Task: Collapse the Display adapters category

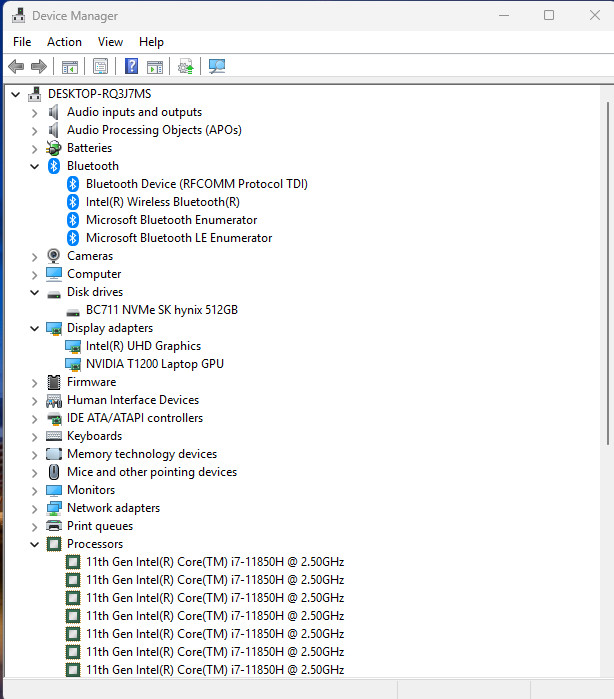Action: [x=34, y=329]
